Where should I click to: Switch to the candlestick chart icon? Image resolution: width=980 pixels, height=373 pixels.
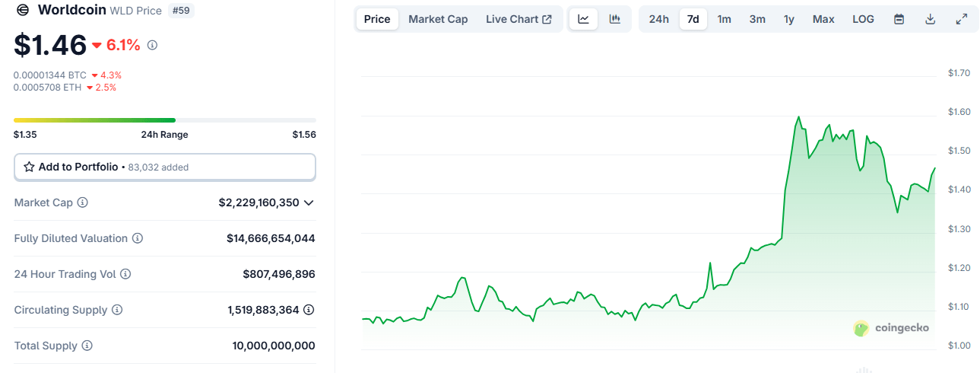click(615, 19)
